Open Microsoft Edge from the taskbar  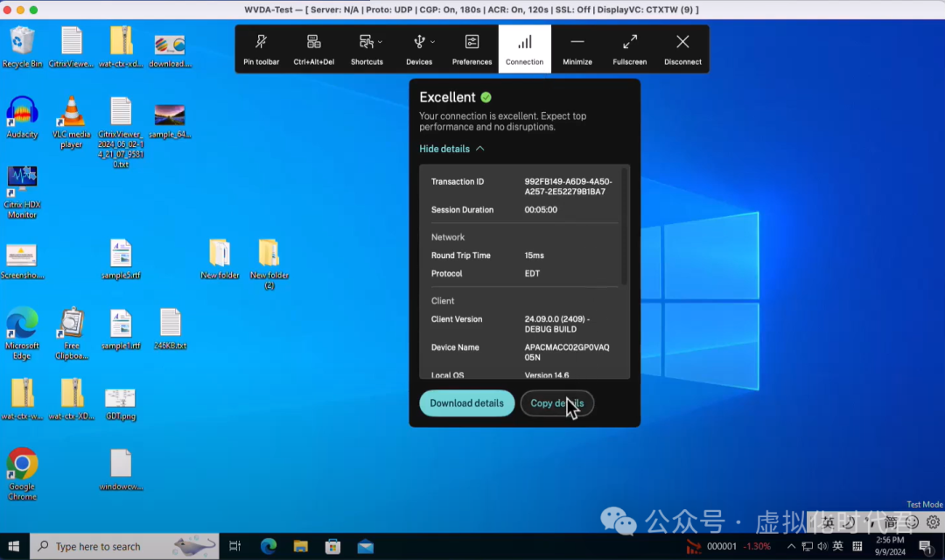(269, 546)
